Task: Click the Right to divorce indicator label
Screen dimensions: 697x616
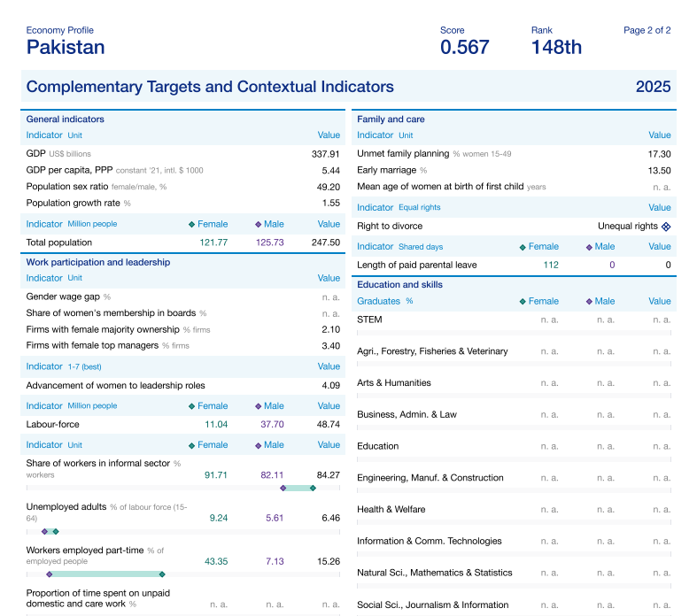Action: tap(391, 227)
